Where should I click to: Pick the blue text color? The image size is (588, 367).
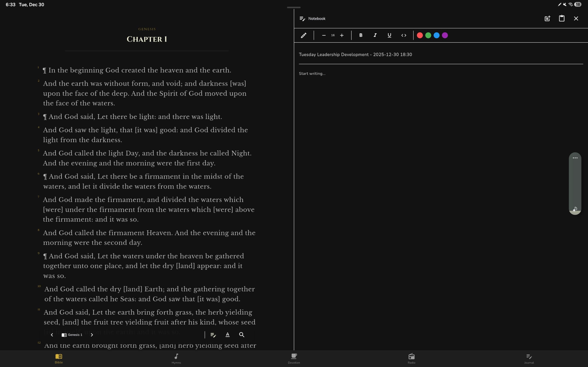[436, 35]
